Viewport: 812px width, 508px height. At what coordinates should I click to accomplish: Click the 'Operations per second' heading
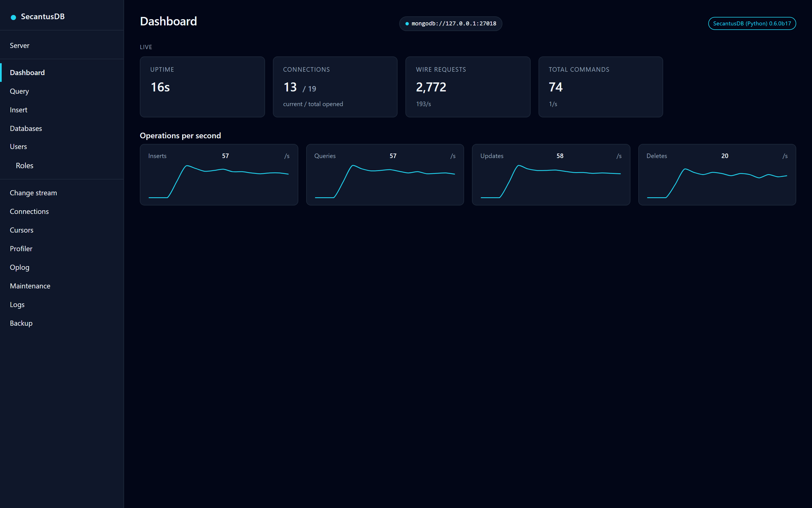tap(180, 136)
